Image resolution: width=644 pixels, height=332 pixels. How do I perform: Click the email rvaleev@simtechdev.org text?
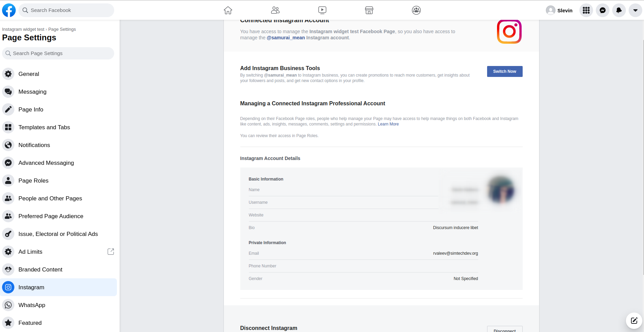point(455,253)
